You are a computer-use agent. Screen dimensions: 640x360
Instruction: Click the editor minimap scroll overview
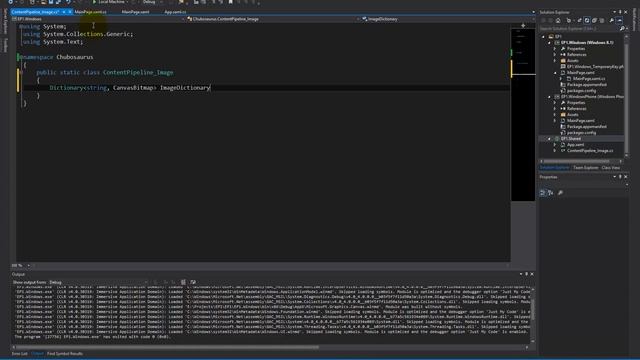point(523,114)
